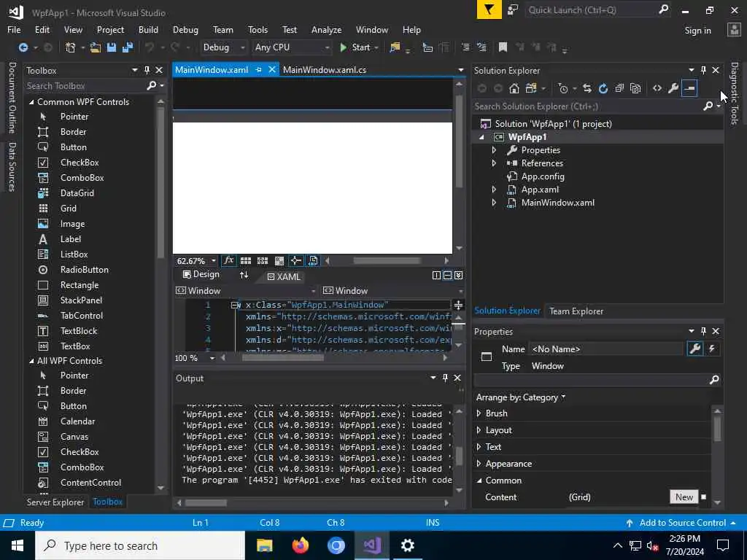Toggle auto hide pin on Toolbox panel
This screenshot has width=747, height=560.
click(147, 70)
